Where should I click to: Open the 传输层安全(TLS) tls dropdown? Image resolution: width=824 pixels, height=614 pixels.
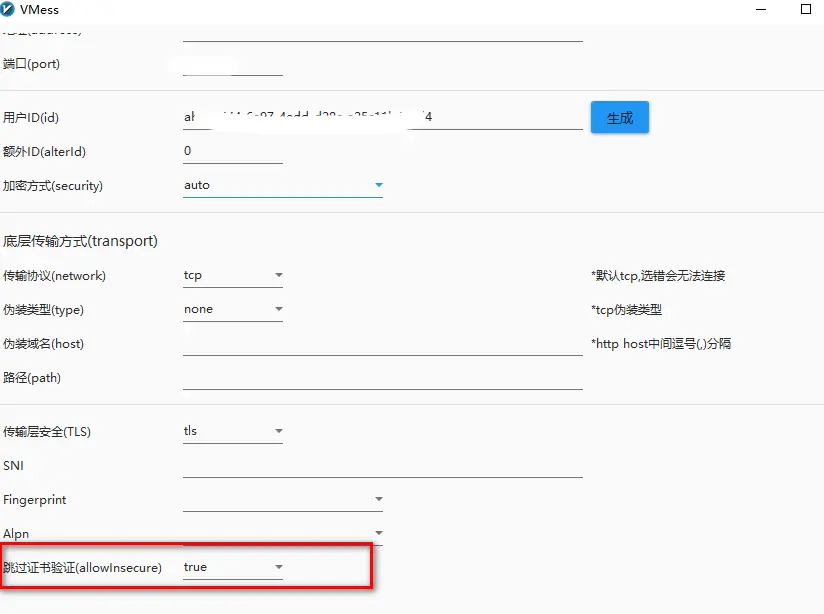pyautogui.click(x=233, y=431)
